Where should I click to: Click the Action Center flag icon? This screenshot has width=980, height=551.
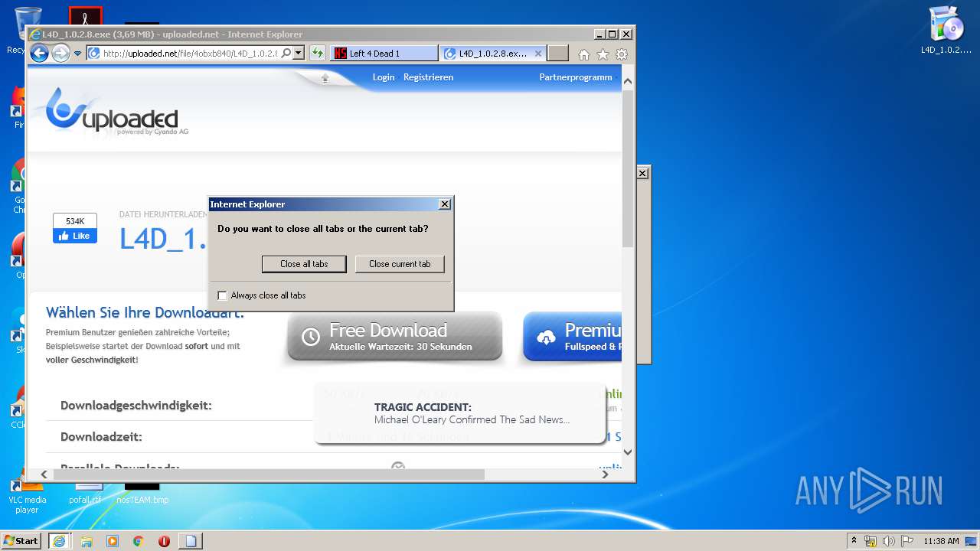906,541
